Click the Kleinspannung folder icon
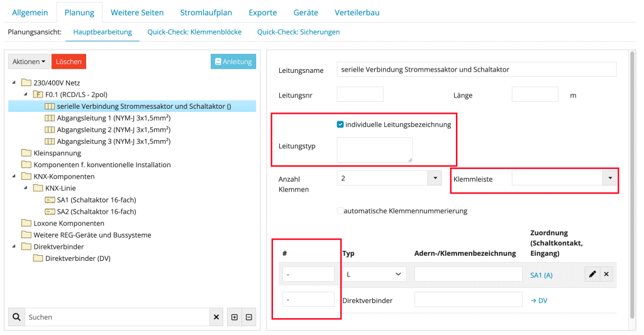The image size is (644, 335). (26, 153)
